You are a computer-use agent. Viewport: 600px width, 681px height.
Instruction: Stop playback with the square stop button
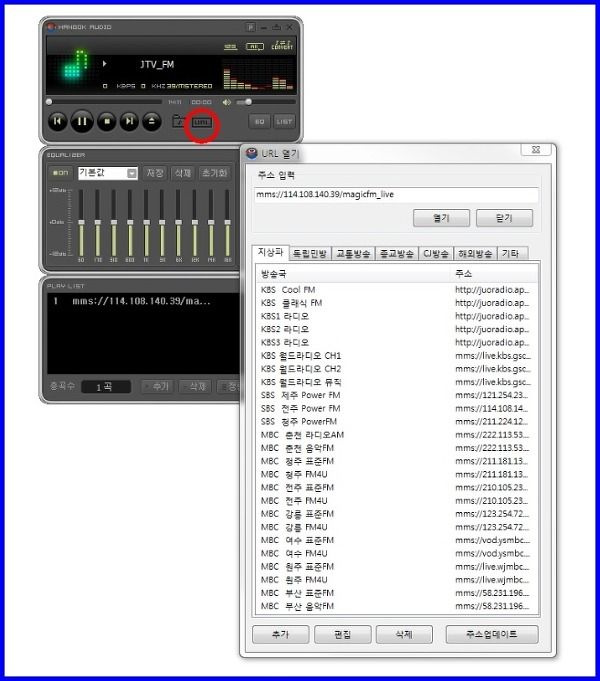click(107, 121)
